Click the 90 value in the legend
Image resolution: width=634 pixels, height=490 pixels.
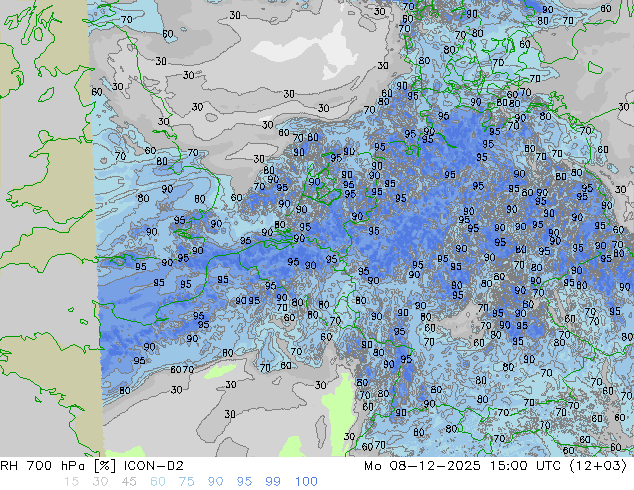point(215,482)
